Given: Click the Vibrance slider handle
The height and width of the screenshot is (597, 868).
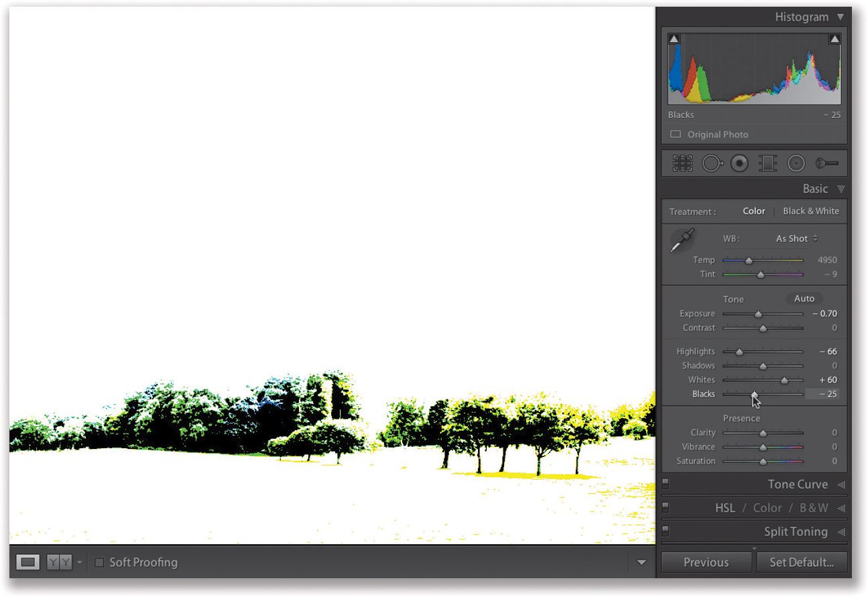Looking at the screenshot, I should [763, 448].
